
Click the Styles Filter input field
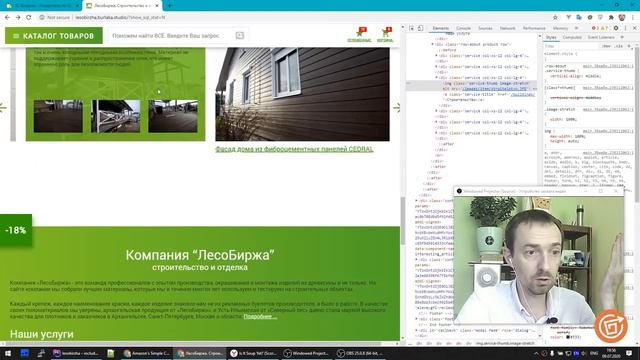pos(571,46)
